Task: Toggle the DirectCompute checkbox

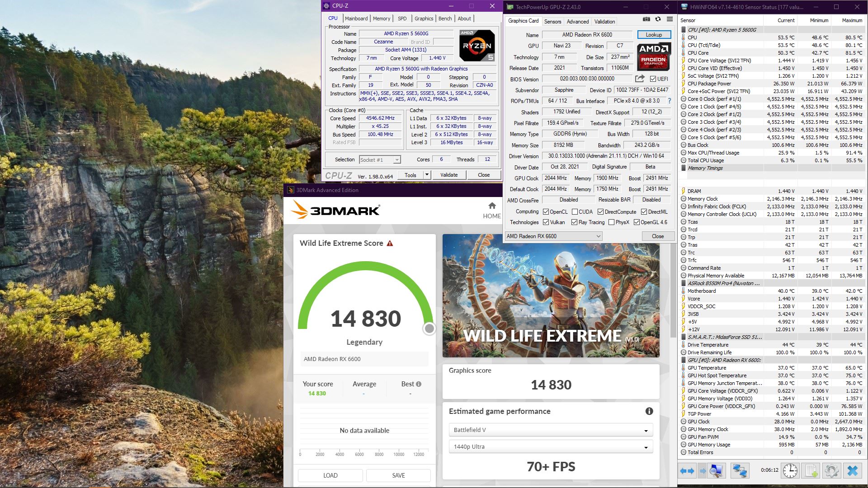Action: (x=600, y=212)
